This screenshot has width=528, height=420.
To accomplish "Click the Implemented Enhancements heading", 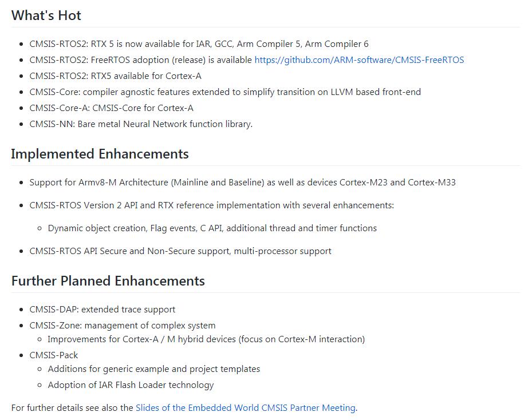I will [100, 154].
